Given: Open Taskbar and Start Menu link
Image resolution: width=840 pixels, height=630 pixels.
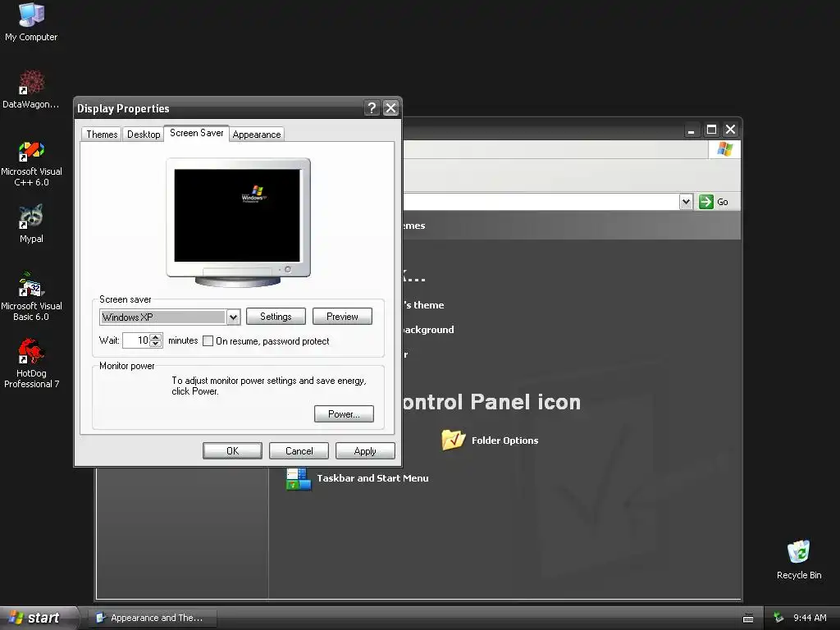Looking at the screenshot, I should pos(373,478).
